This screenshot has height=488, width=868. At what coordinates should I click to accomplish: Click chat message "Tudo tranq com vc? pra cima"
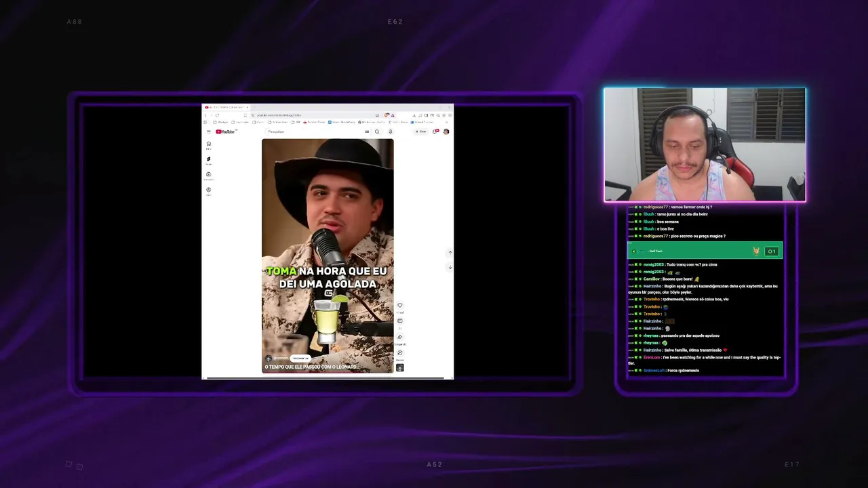(x=692, y=264)
